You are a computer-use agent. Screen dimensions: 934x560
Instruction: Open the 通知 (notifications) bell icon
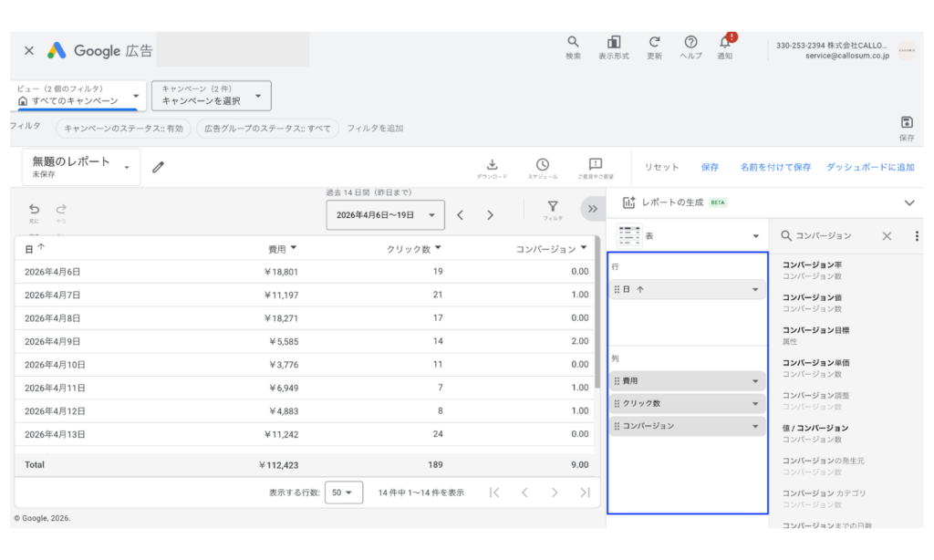pyautogui.click(x=724, y=44)
